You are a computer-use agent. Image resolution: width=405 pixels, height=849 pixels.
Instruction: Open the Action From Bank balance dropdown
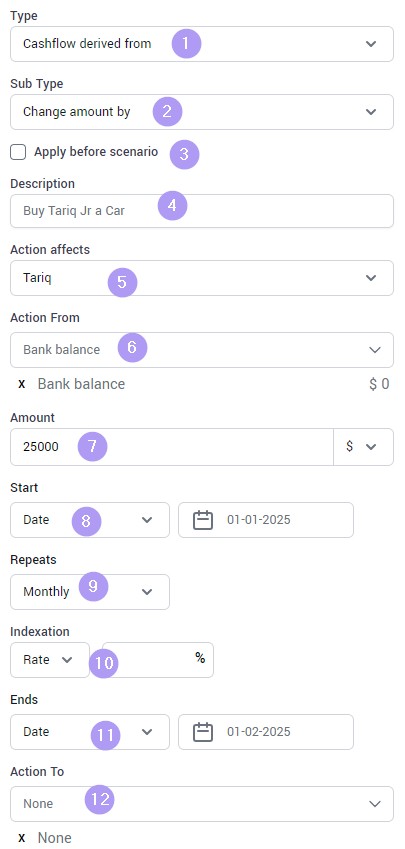pos(202,350)
